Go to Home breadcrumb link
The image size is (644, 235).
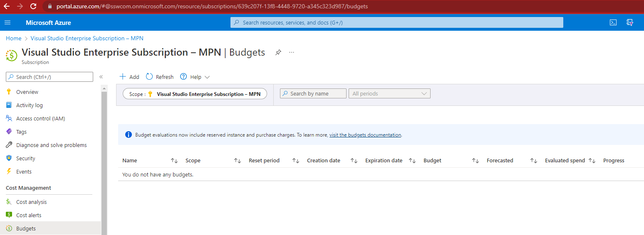pyautogui.click(x=13, y=38)
